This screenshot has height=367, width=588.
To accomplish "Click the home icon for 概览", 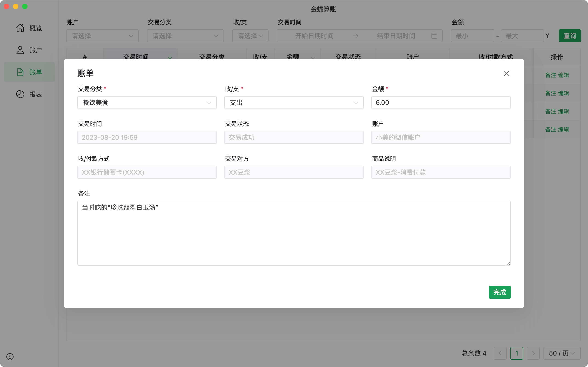I will [x=20, y=28].
